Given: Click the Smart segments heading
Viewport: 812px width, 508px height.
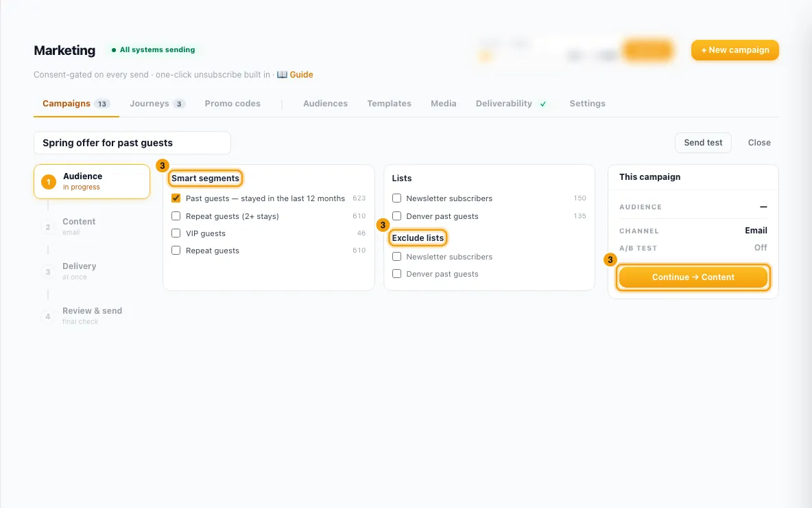Looking at the screenshot, I should pyautogui.click(x=205, y=178).
